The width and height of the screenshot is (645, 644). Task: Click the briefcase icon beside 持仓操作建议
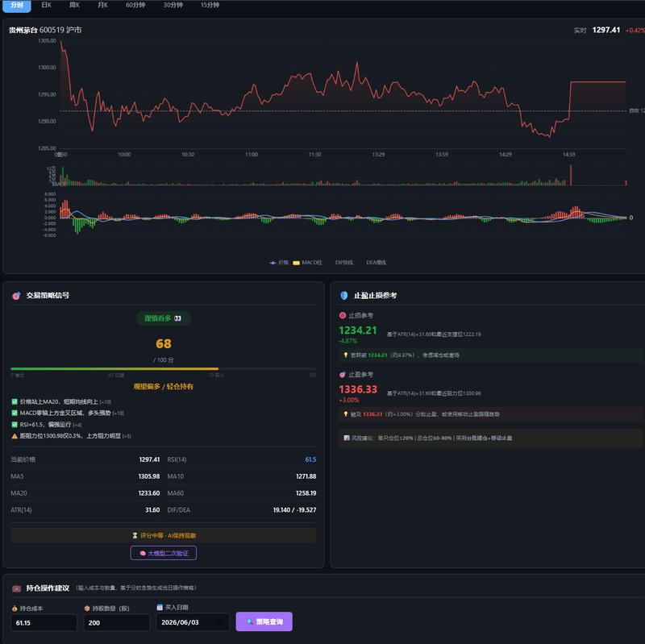16,588
